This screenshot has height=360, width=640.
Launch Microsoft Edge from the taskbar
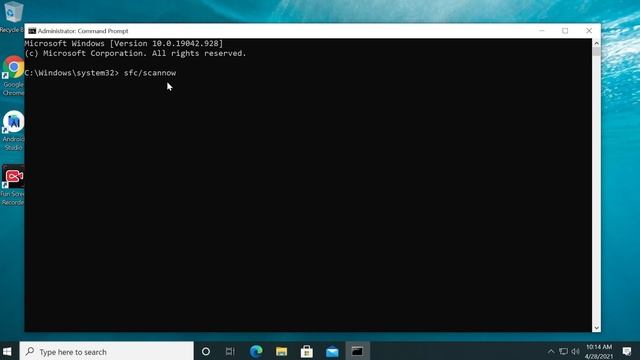tap(256, 351)
